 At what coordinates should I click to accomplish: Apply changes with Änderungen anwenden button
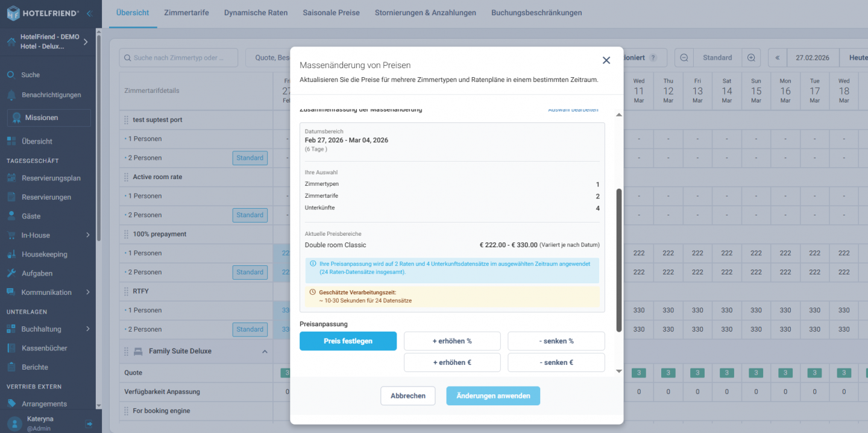click(492, 396)
